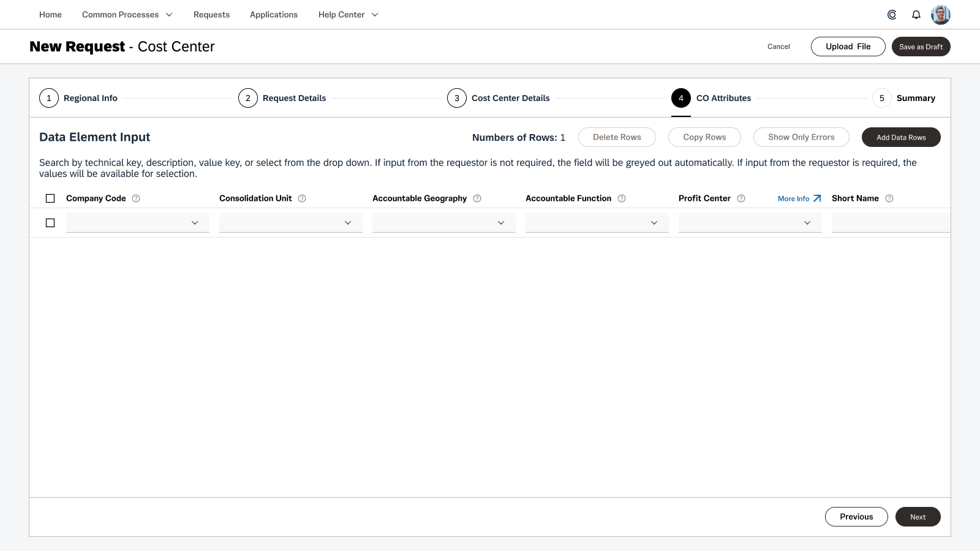Click help icon next to Company Code
Image resolution: width=980 pixels, height=551 pixels.
136,198
